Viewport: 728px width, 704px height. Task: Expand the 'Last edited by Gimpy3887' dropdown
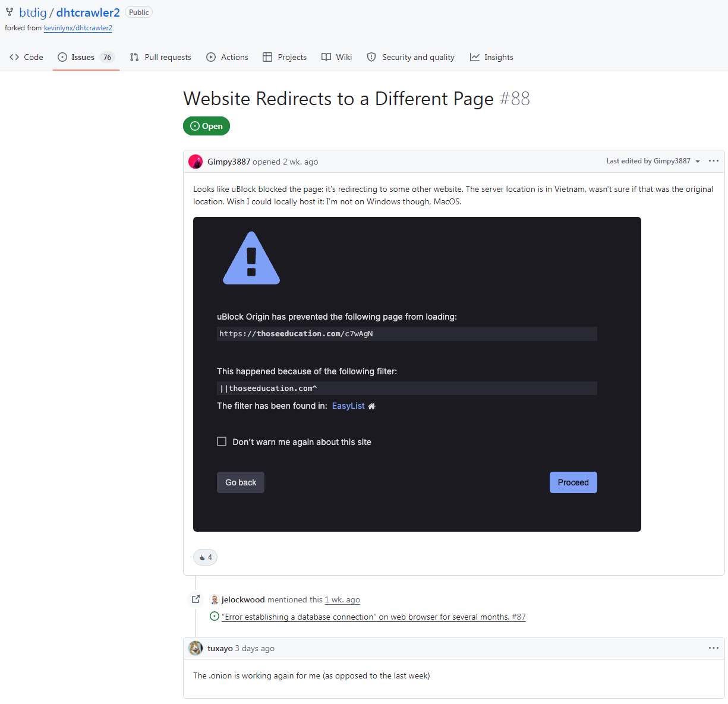(653, 161)
